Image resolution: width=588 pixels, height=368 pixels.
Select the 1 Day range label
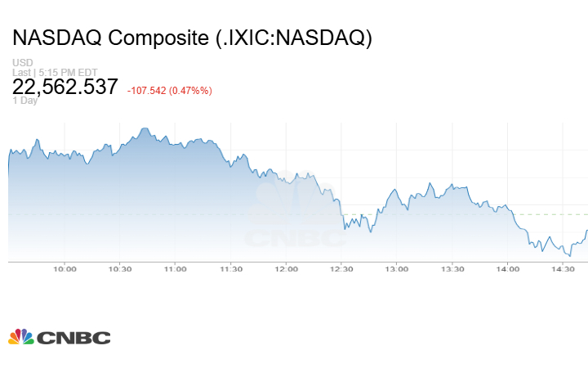tap(24, 101)
